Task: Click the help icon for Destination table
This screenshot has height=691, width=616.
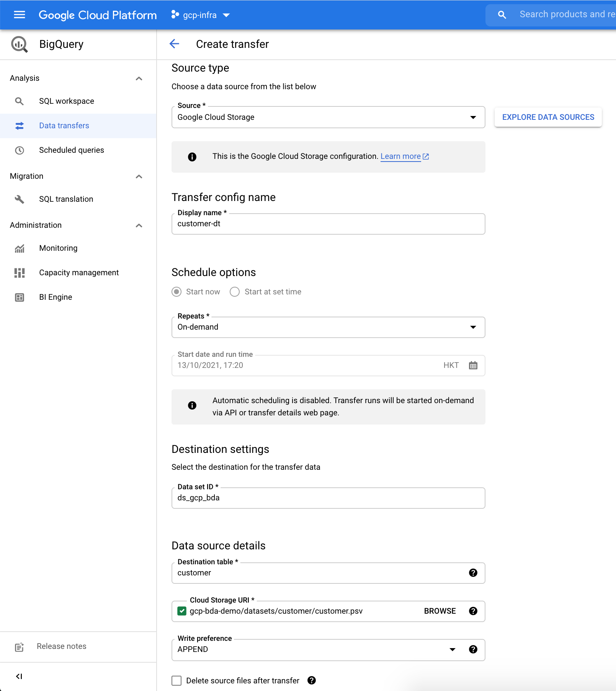Action: 473,573
